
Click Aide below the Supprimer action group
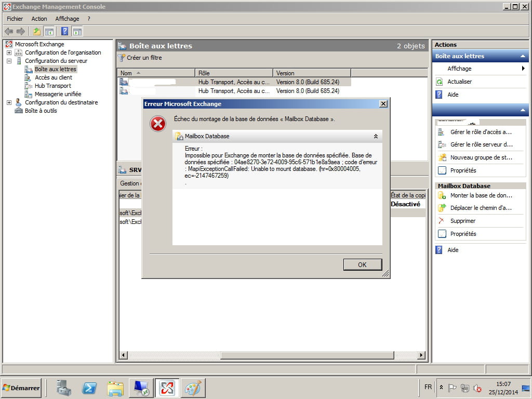(453, 250)
